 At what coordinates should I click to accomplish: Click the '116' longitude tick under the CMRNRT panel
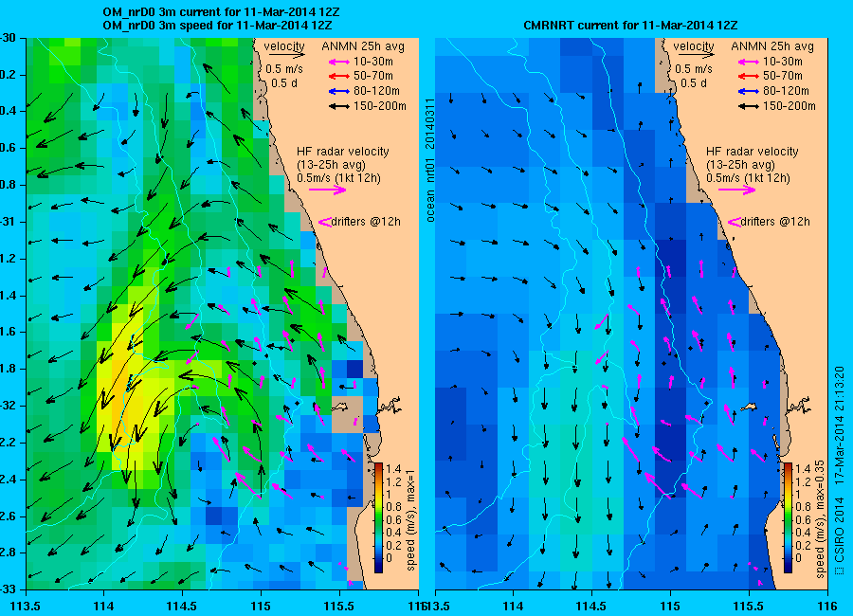tap(827, 607)
